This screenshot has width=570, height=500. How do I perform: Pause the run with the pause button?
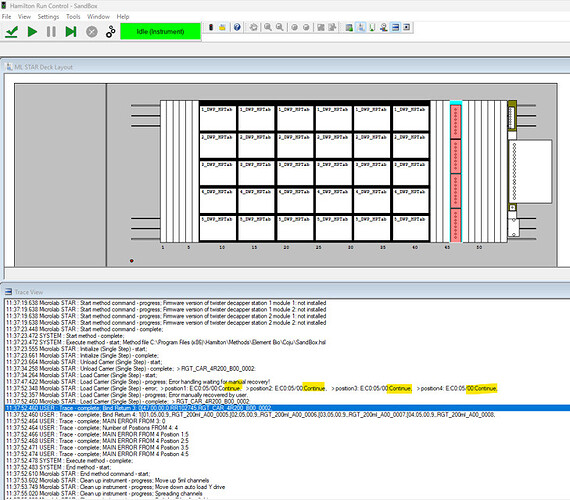pos(51,32)
